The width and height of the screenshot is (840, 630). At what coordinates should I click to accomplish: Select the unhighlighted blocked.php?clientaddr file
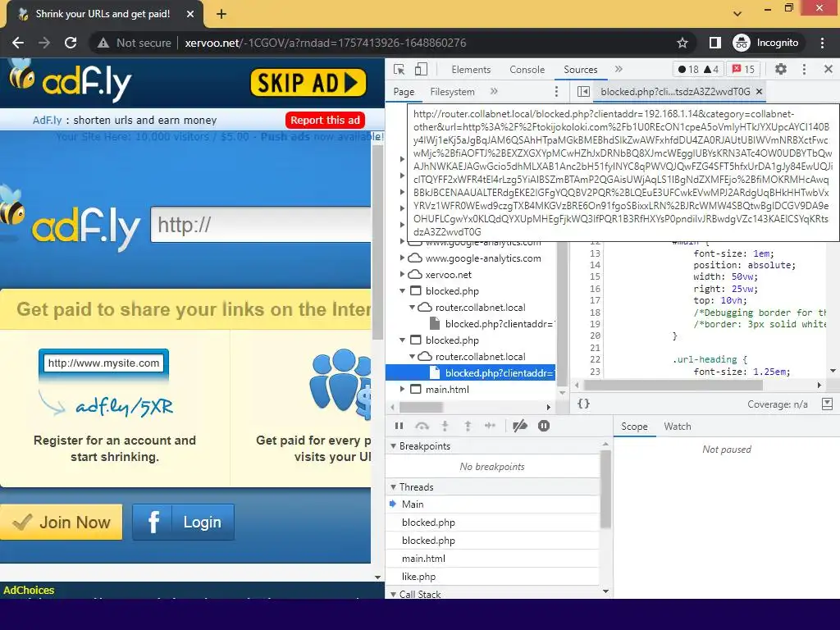click(x=492, y=324)
